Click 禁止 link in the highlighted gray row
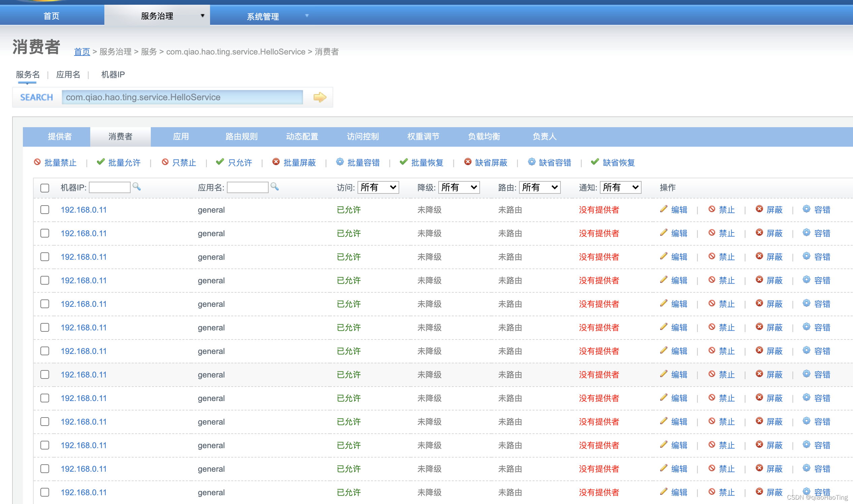Image resolution: width=853 pixels, height=504 pixels. (x=727, y=374)
